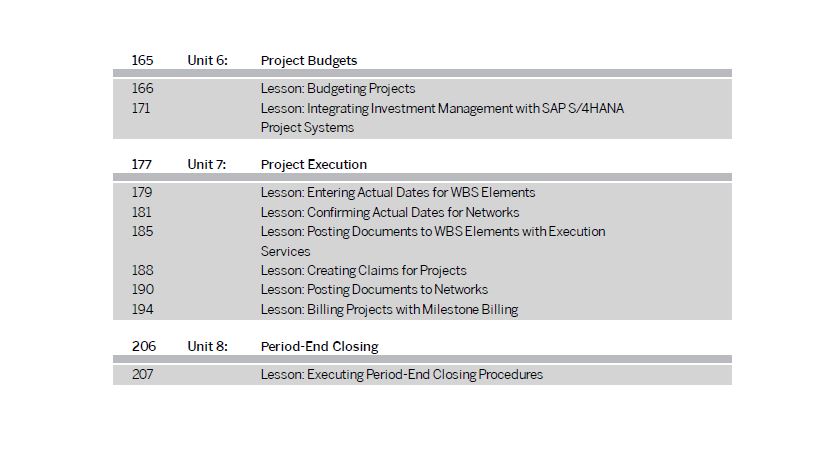The image size is (824, 464).
Task: Click the Unit 7: label
Action: pos(207,164)
